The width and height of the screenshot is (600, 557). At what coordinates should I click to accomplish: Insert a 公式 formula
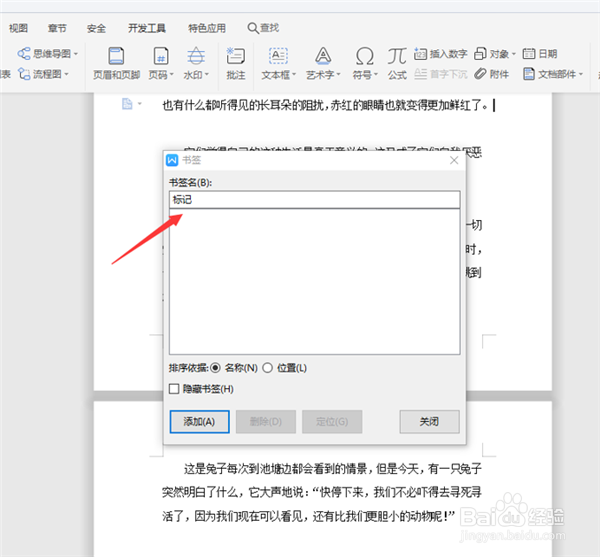397,64
